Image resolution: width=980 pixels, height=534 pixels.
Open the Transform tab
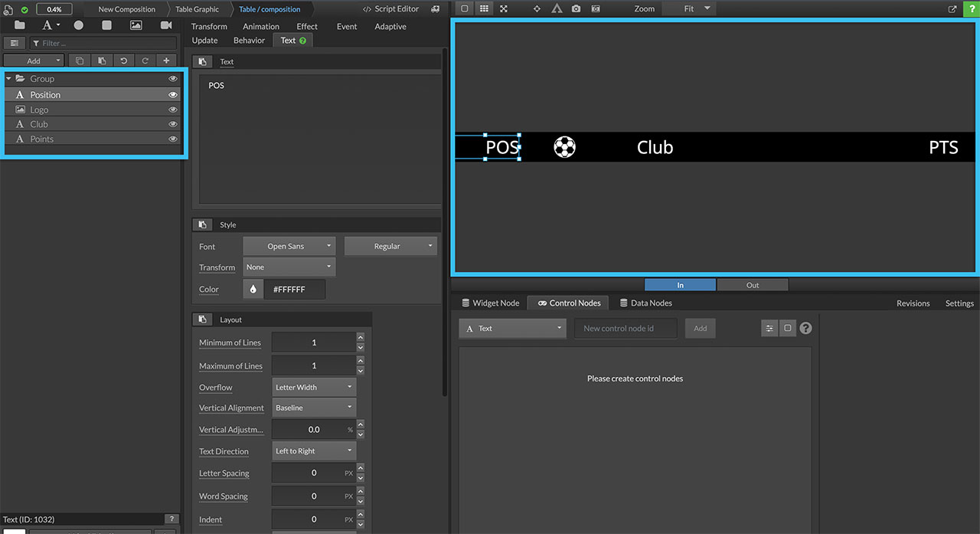pos(209,26)
